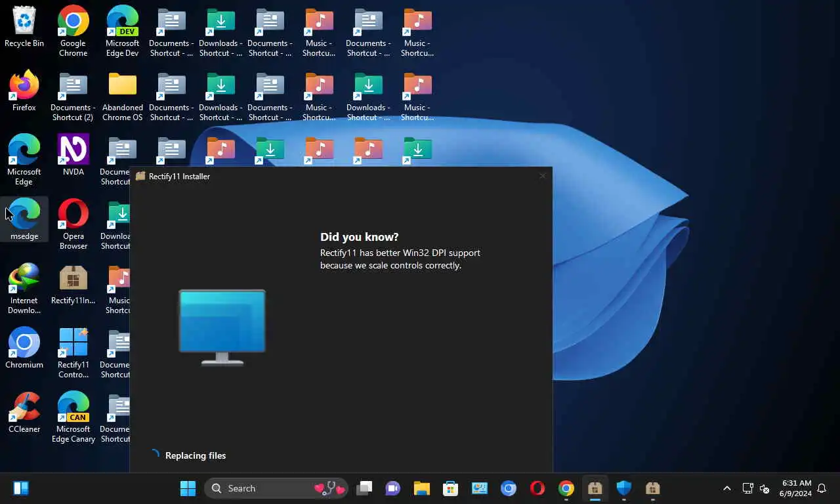Open the purple Chat camera taskbar icon
The height and width of the screenshot is (504, 840).
[393, 488]
